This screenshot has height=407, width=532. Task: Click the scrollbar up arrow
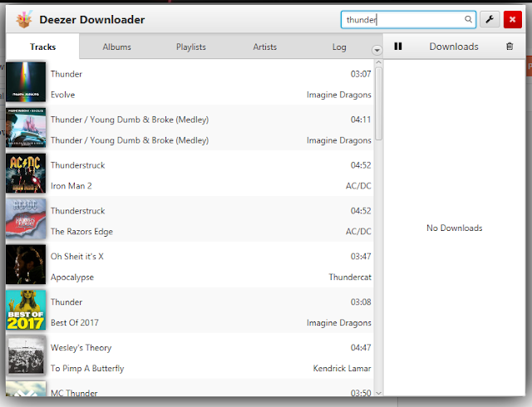coord(379,63)
